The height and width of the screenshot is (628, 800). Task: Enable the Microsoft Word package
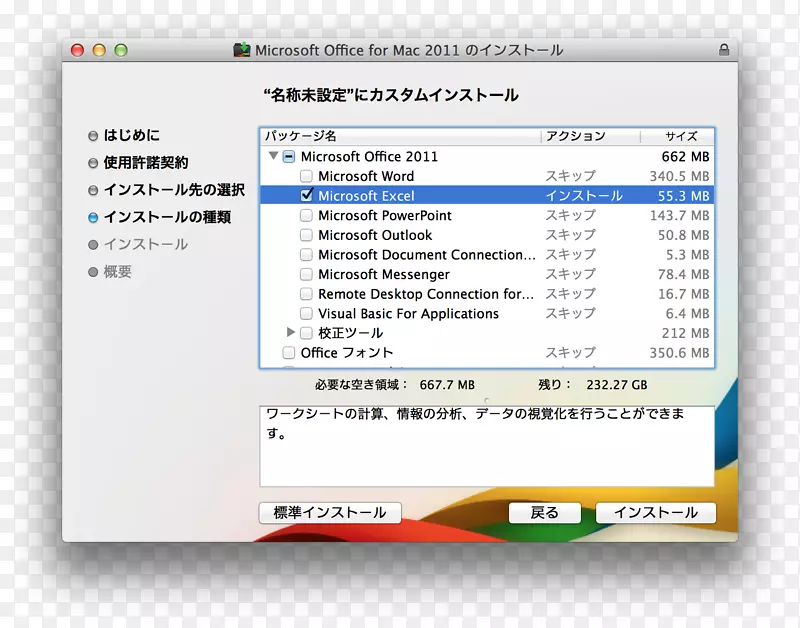(x=306, y=176)
